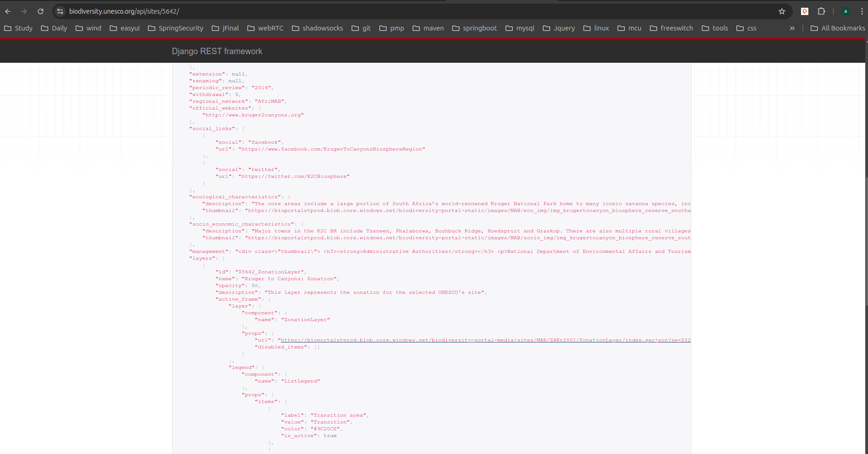Viewport: 868px width, 454px height.
Task: Open the profile avatar menu
Action: pyautogui.click(x=846, y=11)
